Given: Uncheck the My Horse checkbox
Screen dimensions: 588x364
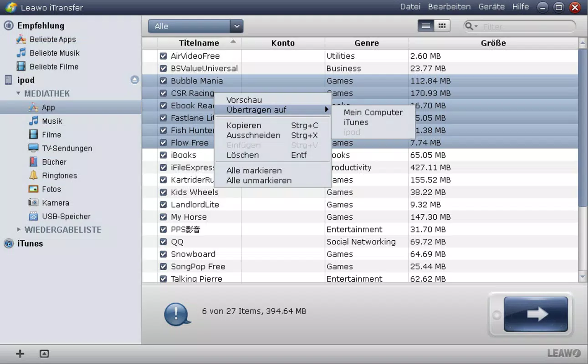Looking at the screenshot, I should point(163,217).
